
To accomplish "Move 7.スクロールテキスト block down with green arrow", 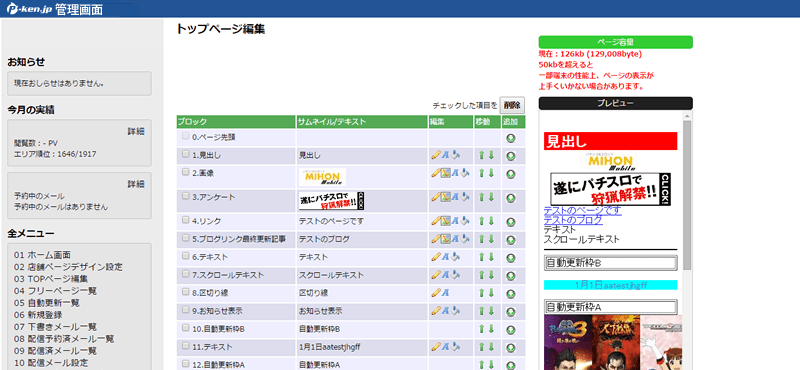I will tap(491, 275).
